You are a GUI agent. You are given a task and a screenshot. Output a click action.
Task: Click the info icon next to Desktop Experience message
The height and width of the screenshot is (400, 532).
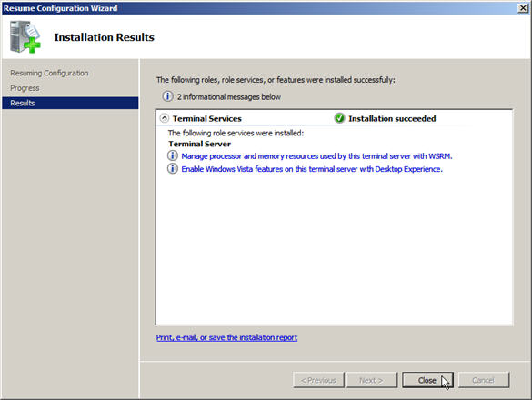[173, 168]
